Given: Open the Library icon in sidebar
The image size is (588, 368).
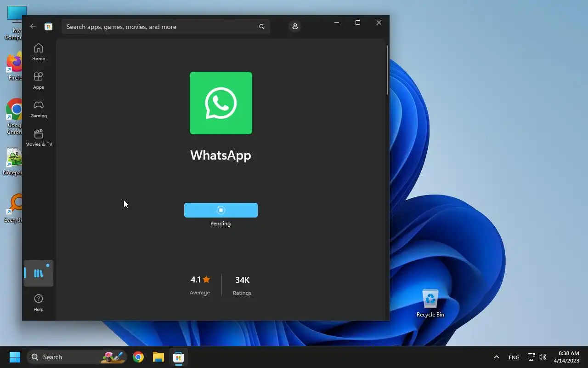Looking at the screenshot, I should pyautogui.click(x=39, y=273).
